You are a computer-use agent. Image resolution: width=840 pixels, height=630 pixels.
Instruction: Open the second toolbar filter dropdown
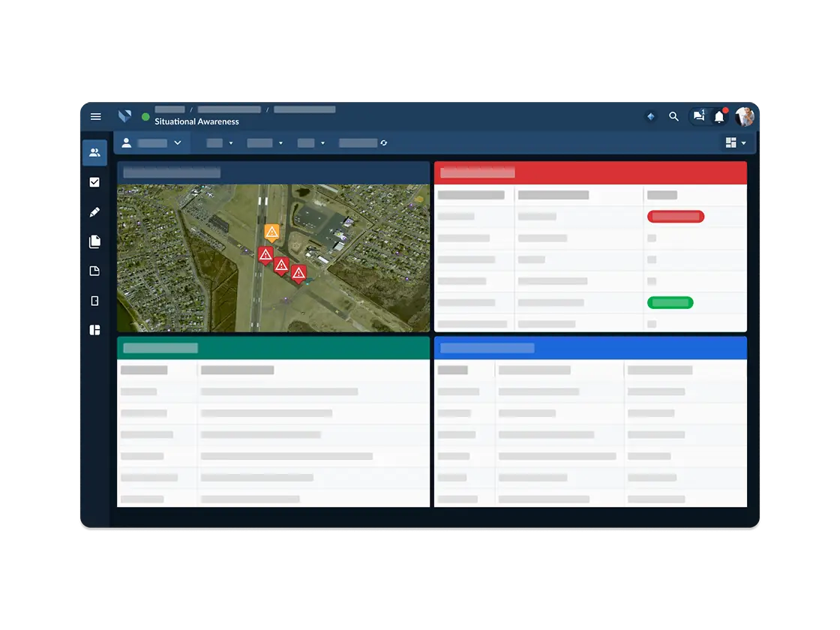pyautogui.click(x=265, y=143)
